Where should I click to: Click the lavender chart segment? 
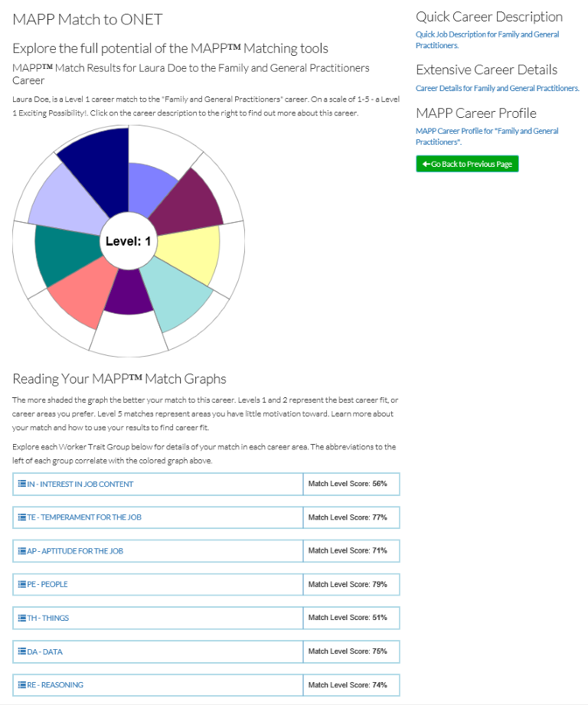(67, 202)
